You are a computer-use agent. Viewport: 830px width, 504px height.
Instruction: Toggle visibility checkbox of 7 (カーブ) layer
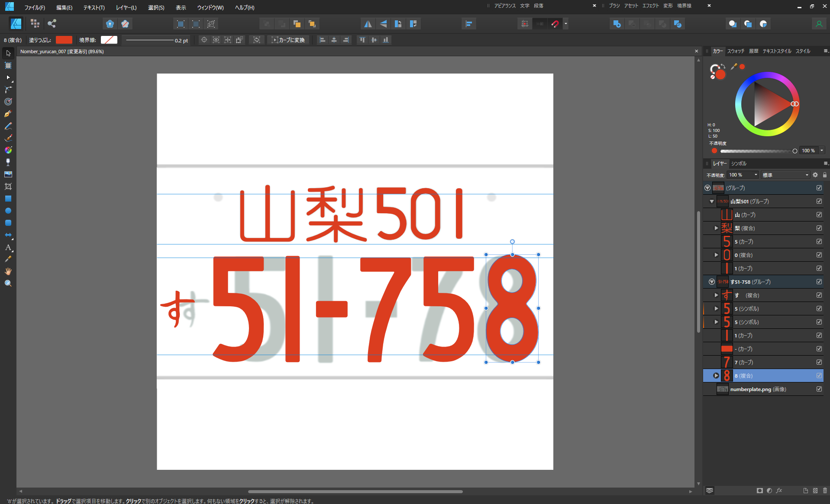819,362
